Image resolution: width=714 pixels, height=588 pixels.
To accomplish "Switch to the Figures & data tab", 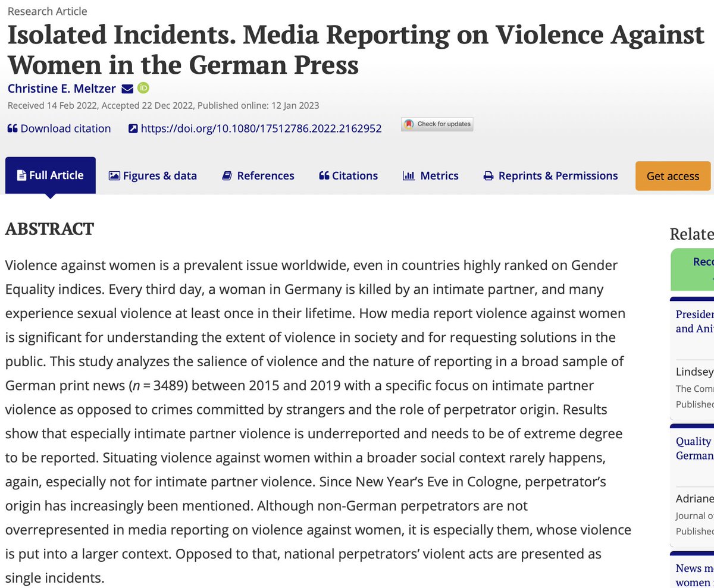I will tap(153, 175).
